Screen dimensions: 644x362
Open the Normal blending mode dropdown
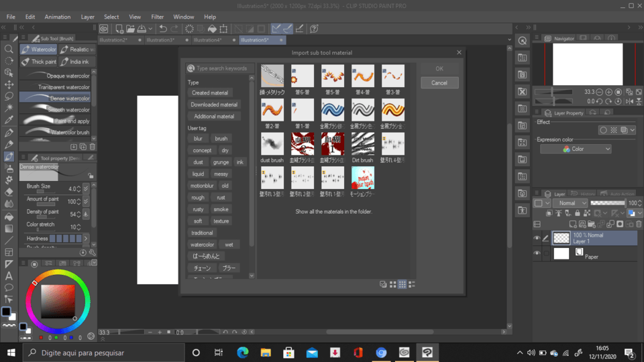570,203
